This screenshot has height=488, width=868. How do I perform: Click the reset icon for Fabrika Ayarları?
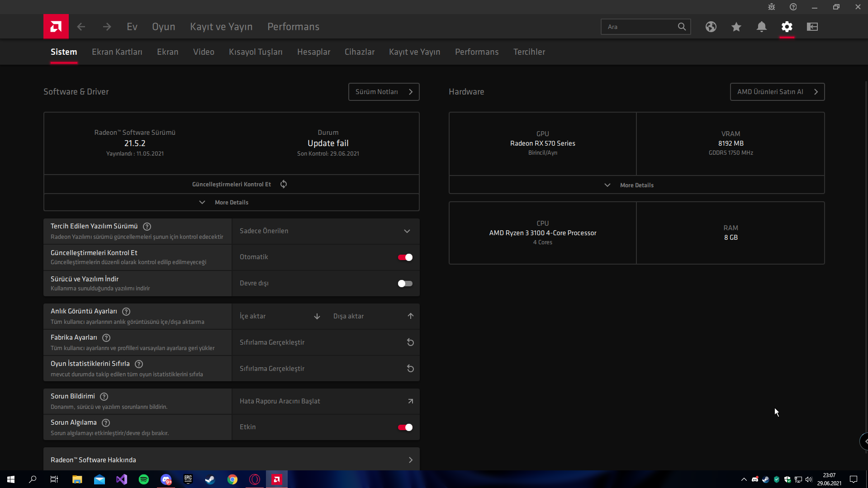tap(410, 342)
